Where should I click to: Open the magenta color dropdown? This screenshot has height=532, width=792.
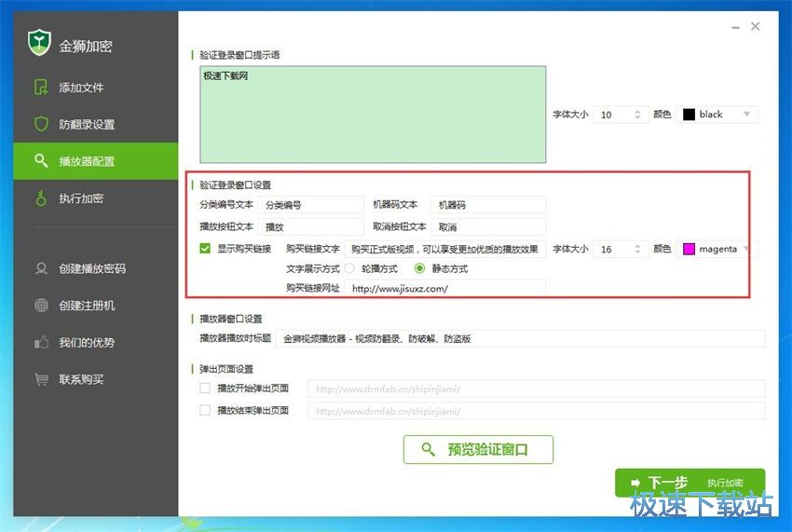click(717, 249)
